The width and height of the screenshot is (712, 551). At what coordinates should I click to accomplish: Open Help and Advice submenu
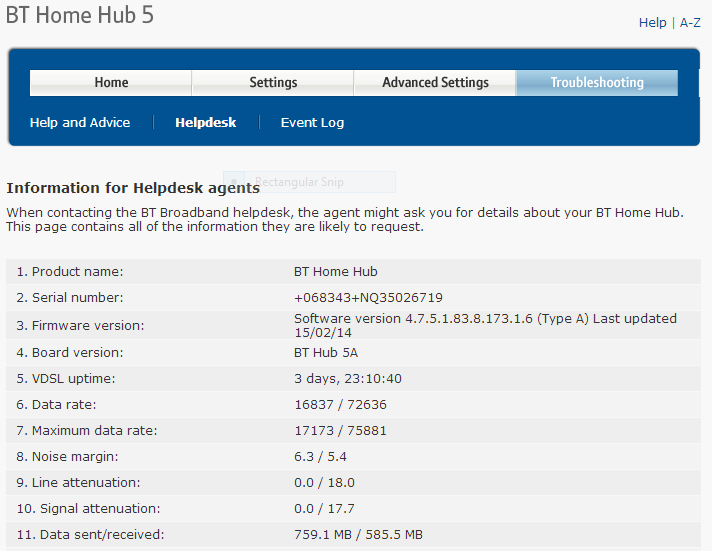[x=80, y=123]
